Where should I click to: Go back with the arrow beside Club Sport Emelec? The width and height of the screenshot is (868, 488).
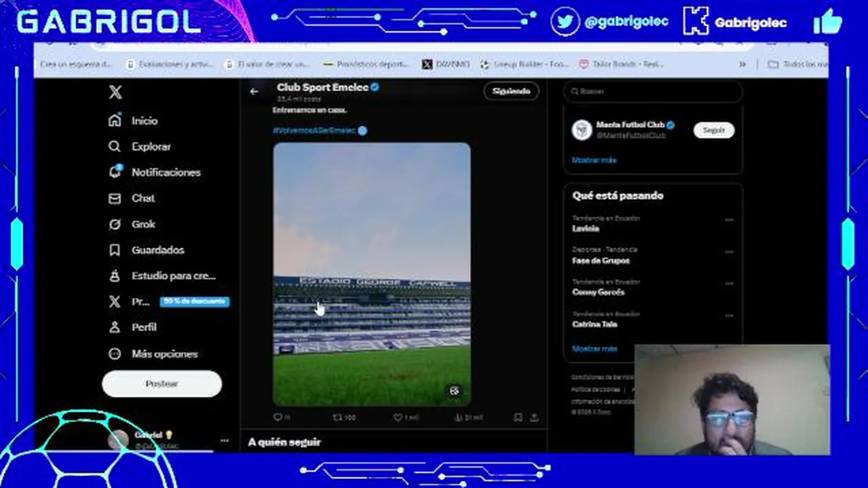[x=254, y=91]
